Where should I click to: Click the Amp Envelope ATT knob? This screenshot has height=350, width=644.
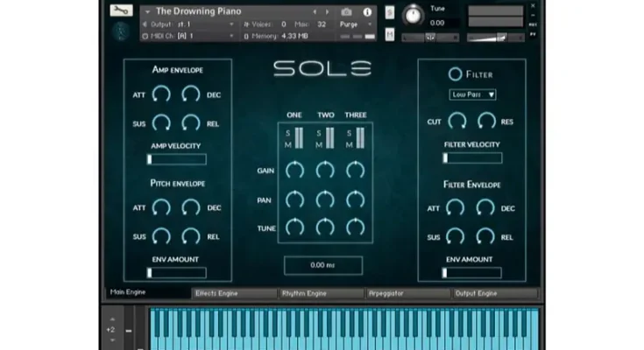tap(161, 94)
